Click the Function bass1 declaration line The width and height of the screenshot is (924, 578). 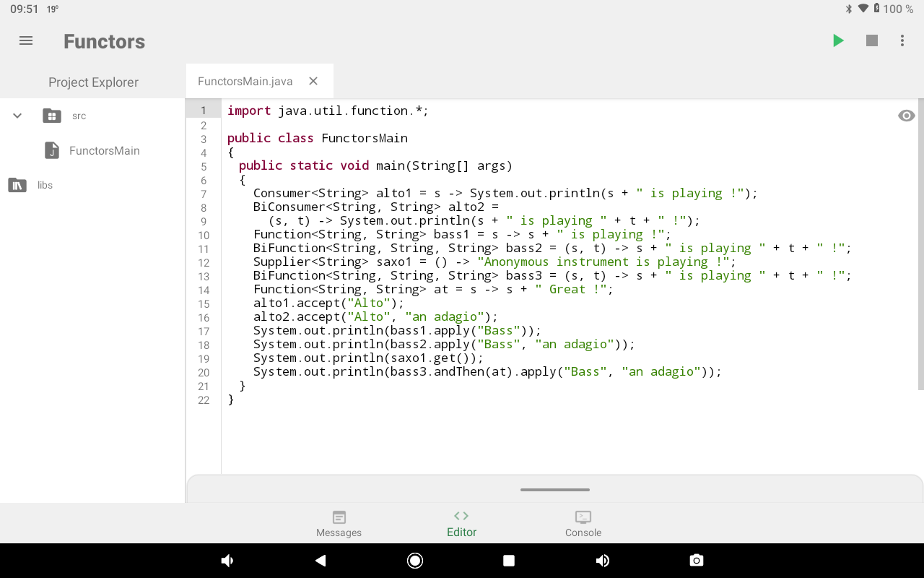pyautogui.click(x=462, y=234)
